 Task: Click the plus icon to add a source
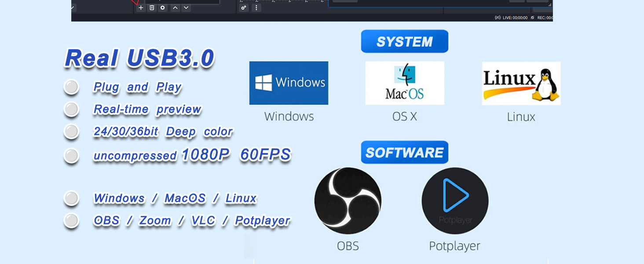click(141, 8)
